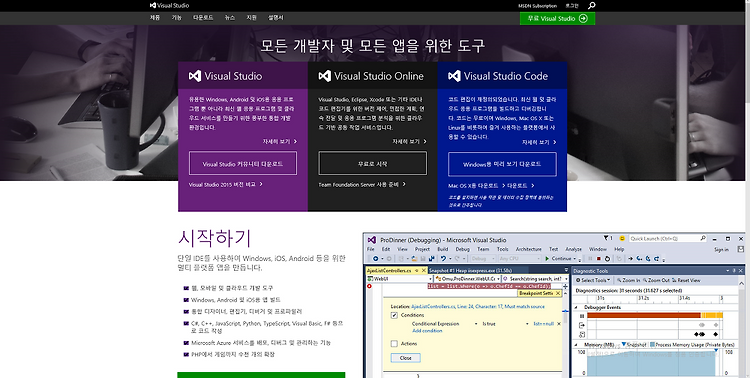Remove the conditional expression with its X
This screenshot has width=750, height=378.
(558, 324)
